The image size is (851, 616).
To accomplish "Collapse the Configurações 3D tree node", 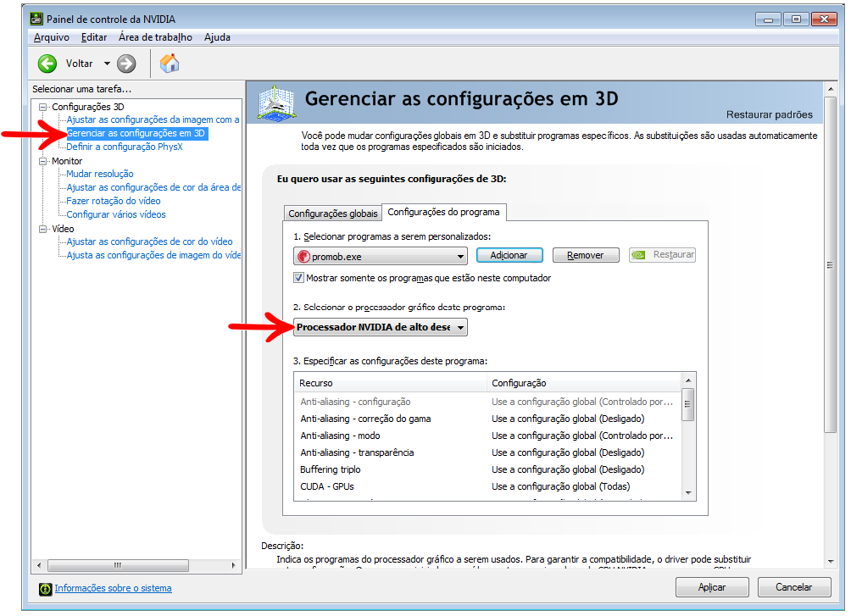I will pos(43,107).
